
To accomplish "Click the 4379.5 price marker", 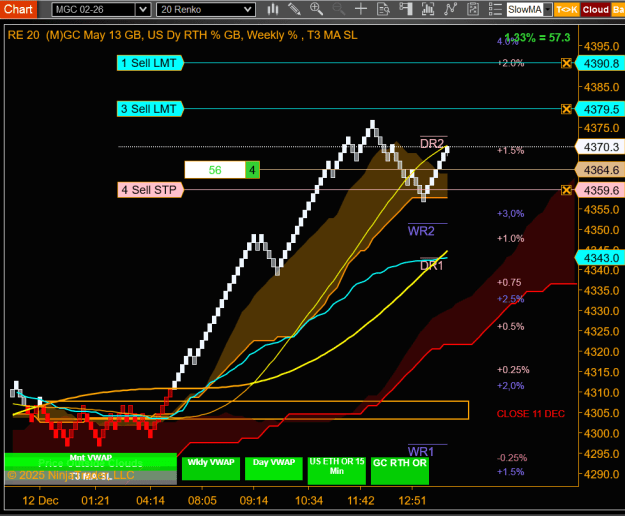I will pyautogui.click(x=601, y=109).
